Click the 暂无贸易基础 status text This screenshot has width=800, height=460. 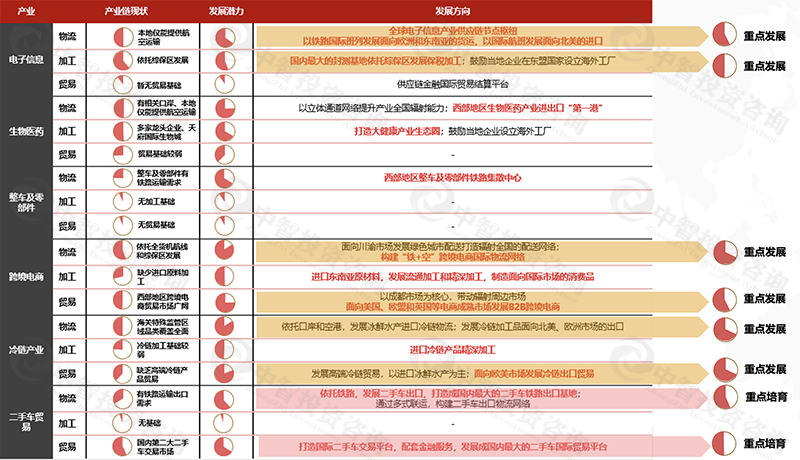pos(159,85)
